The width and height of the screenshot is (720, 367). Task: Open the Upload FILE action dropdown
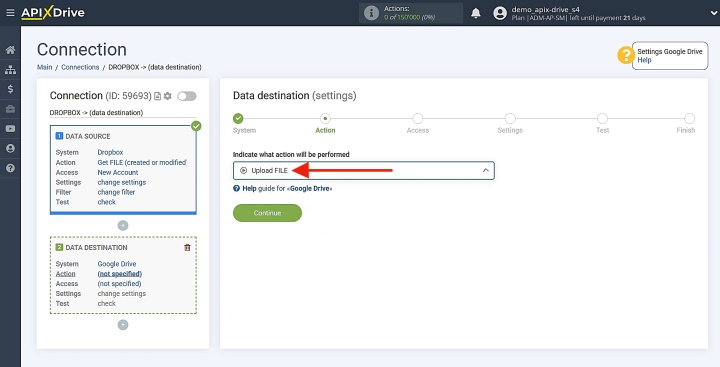coord(364,170)
